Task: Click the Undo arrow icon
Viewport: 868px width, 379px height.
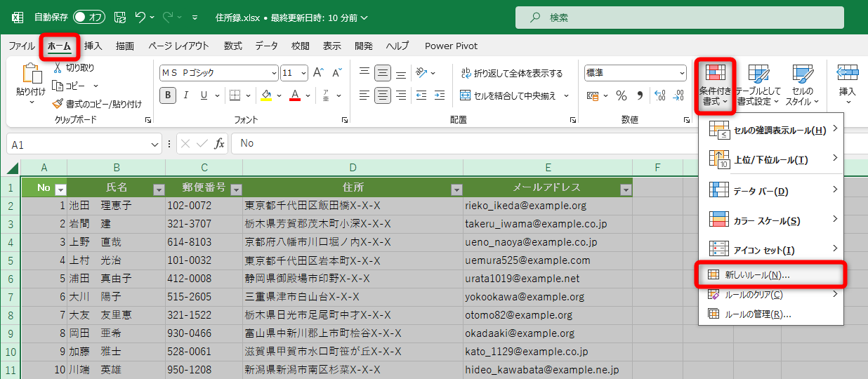Action: (x=140, y=17)
